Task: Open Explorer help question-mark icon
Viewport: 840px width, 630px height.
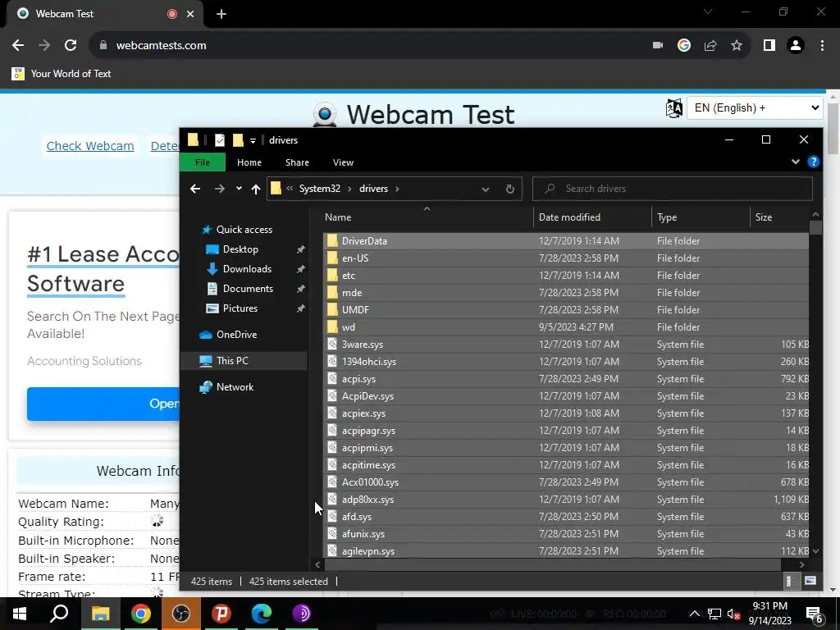Action: [813, 162]
